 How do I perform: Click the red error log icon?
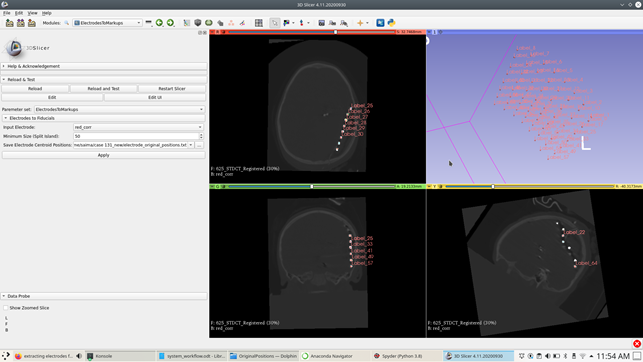tap(637, 344)
